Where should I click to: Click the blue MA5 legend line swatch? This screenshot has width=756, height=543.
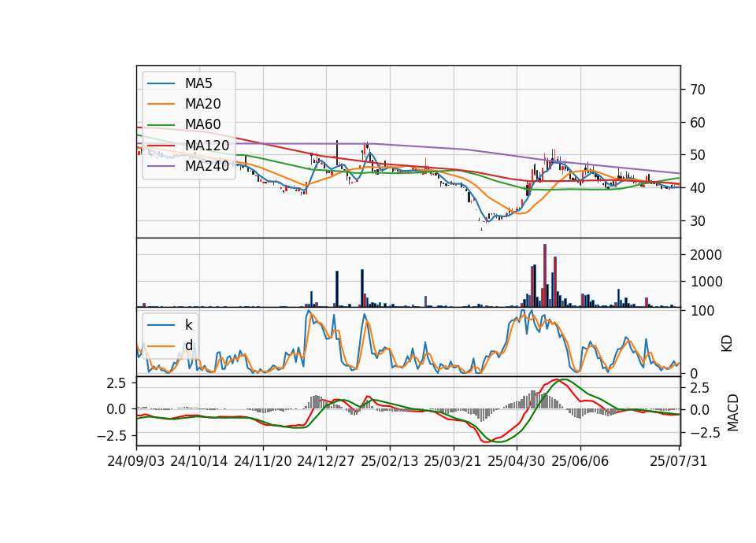pyautogui.click(x=161, y=83)
